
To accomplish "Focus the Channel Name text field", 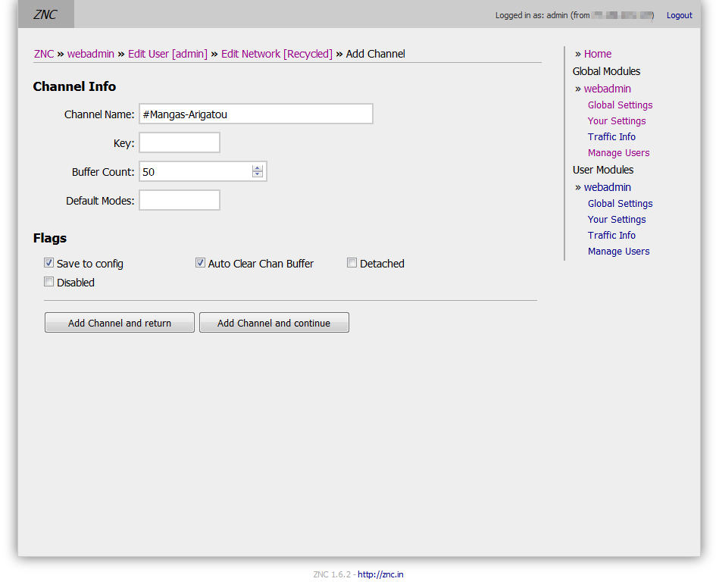I will tap(256, 114).
